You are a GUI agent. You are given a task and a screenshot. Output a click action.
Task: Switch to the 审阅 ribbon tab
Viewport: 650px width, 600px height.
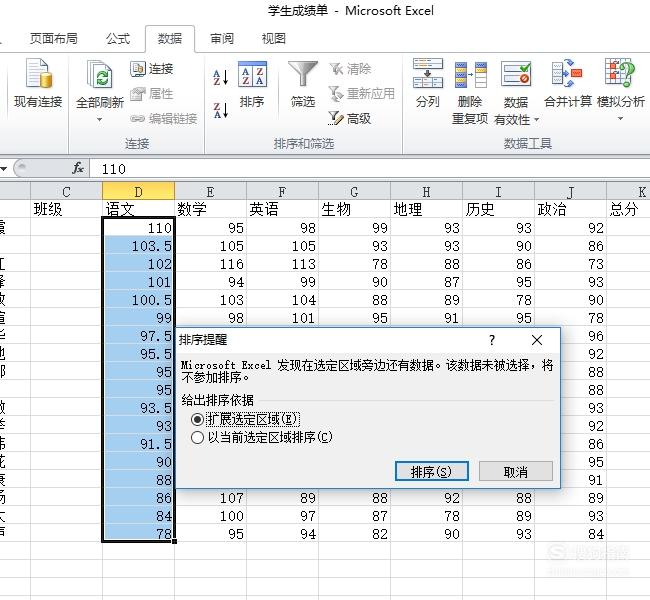[x=222, y=39]
